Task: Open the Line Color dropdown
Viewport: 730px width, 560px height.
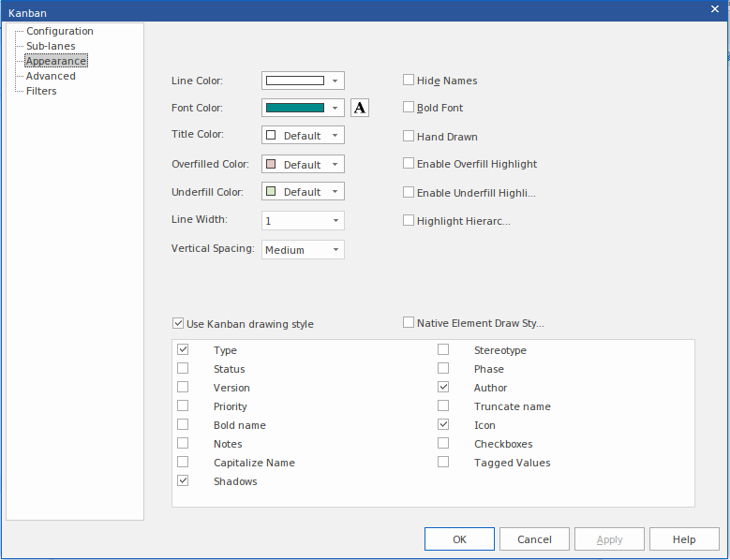Action: click(303, 81)
